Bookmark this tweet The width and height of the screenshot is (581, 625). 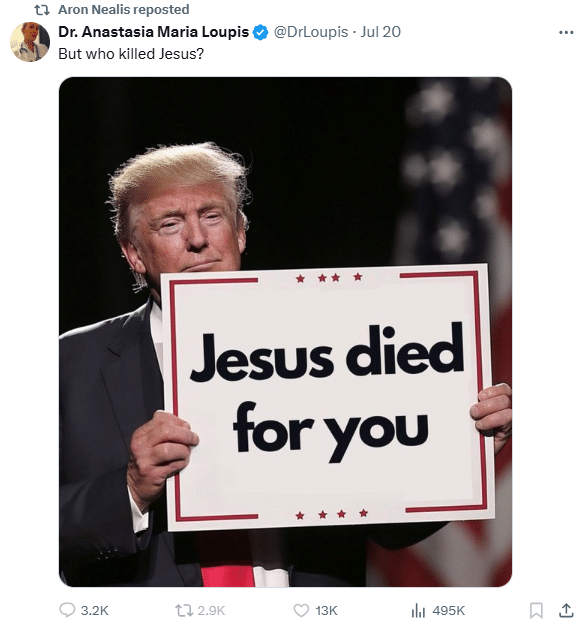(x=536, y=610)
